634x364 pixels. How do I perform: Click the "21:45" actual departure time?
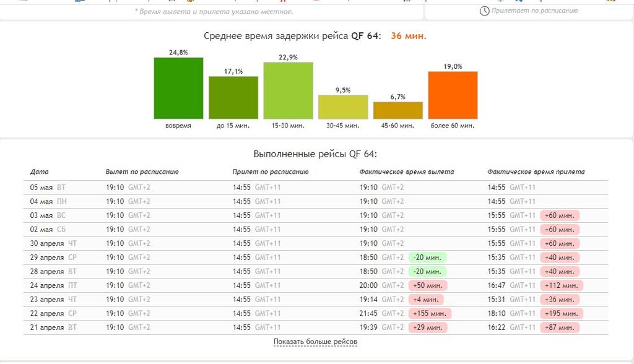pyautogui.click(x=368, y=313)
